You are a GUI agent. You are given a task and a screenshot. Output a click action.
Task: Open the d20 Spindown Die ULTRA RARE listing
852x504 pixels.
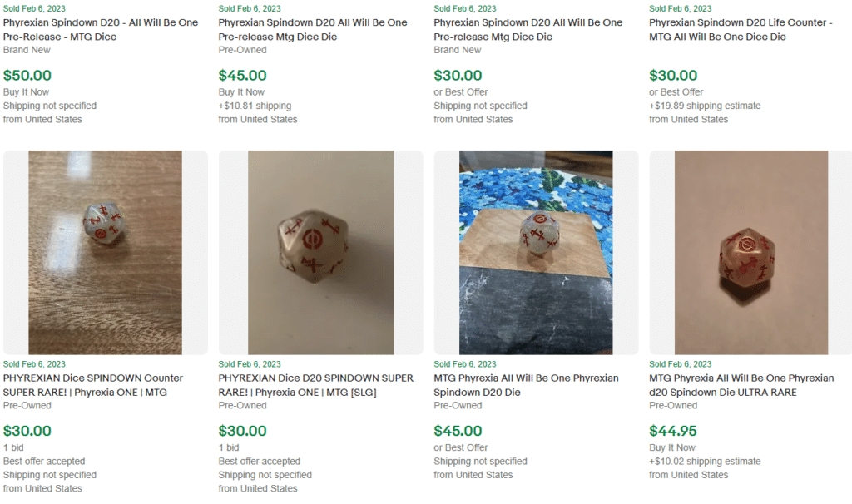point(741,385)
